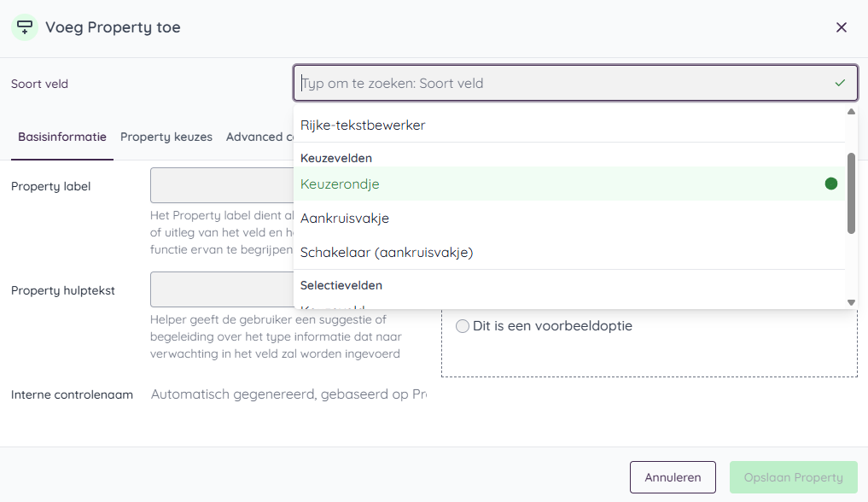Click the dropdown list scrollbar thumb
The height and width of the screenshot is (502, 868).
click(851, 194)
